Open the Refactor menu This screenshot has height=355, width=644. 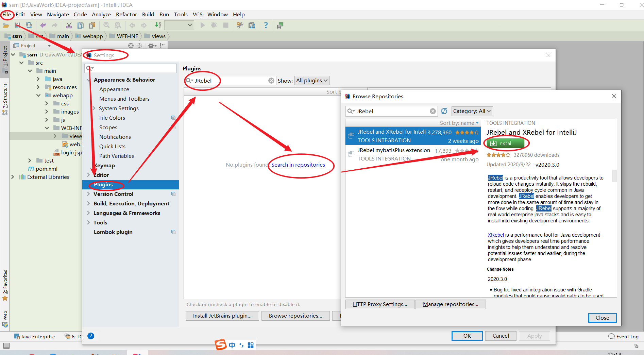coord(126,14)
